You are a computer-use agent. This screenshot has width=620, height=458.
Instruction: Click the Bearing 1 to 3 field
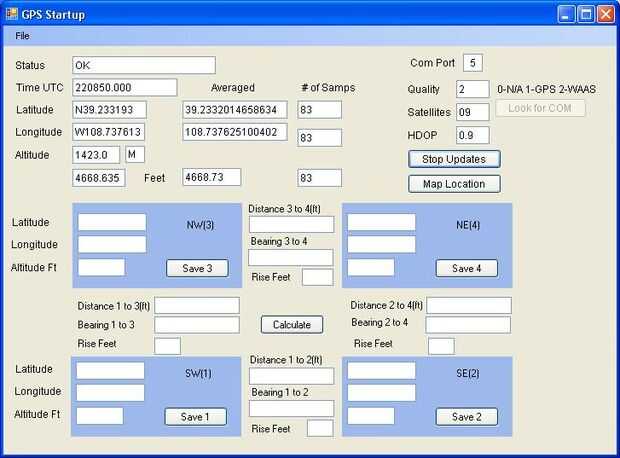click(x=197, y=325)
